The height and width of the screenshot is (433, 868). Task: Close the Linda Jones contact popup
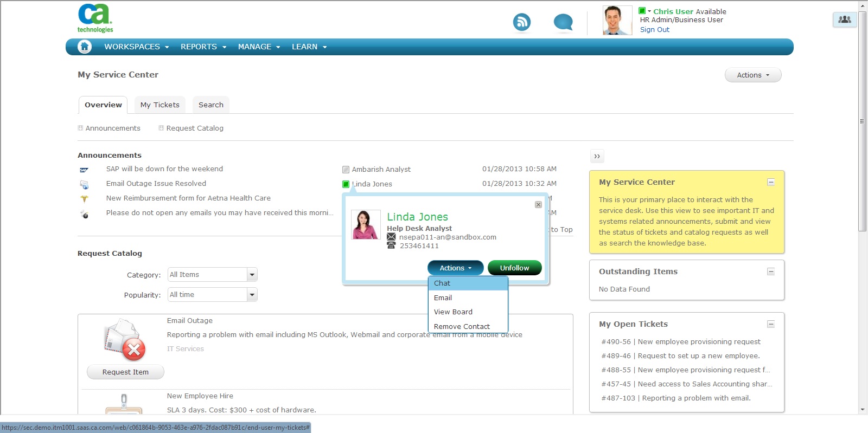click(538, 204)
